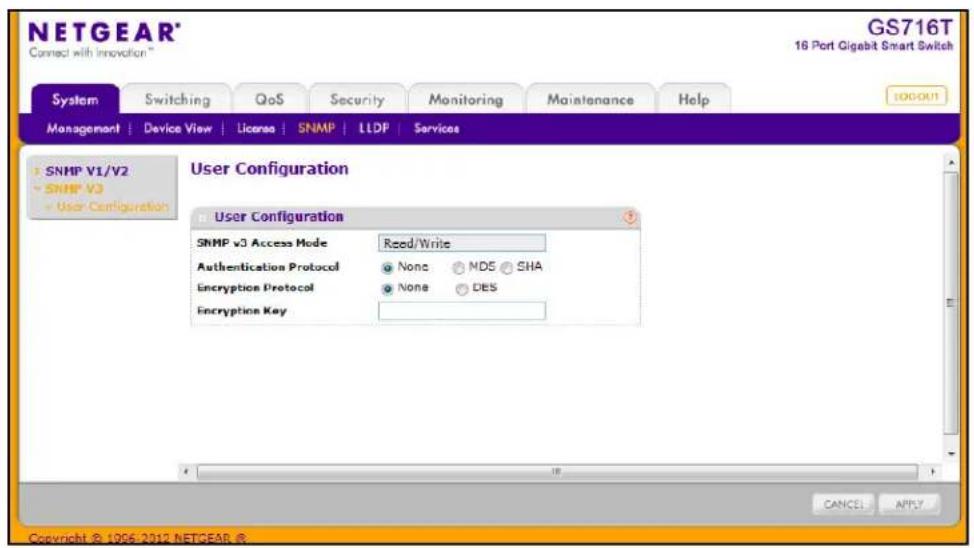The height and width of the screenshot is (548, 974).
Task: Click the horizontal scrollbar thumb
Action: click(557, 472)
